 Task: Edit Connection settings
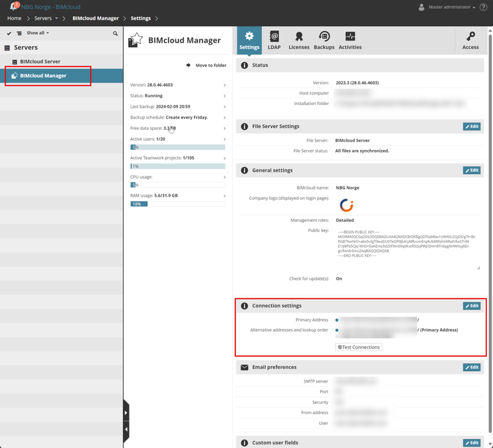pos(472,306)
